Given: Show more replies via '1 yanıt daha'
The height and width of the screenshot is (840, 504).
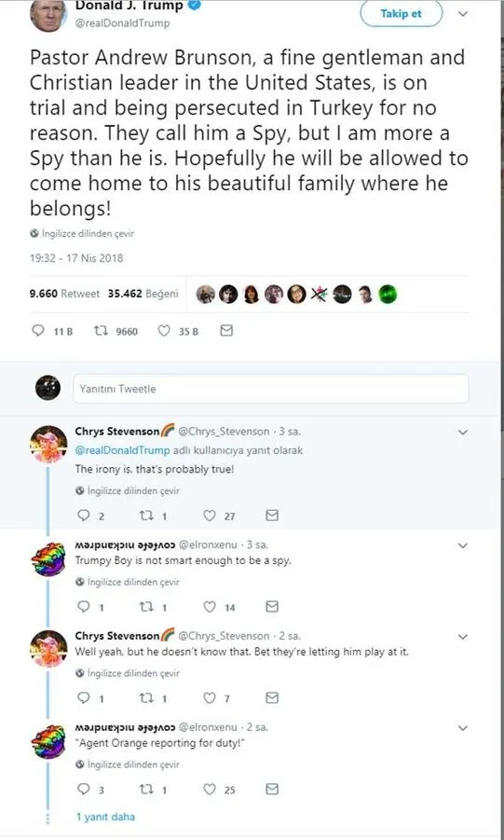Looking at the screenshot, I should [105, 817].
